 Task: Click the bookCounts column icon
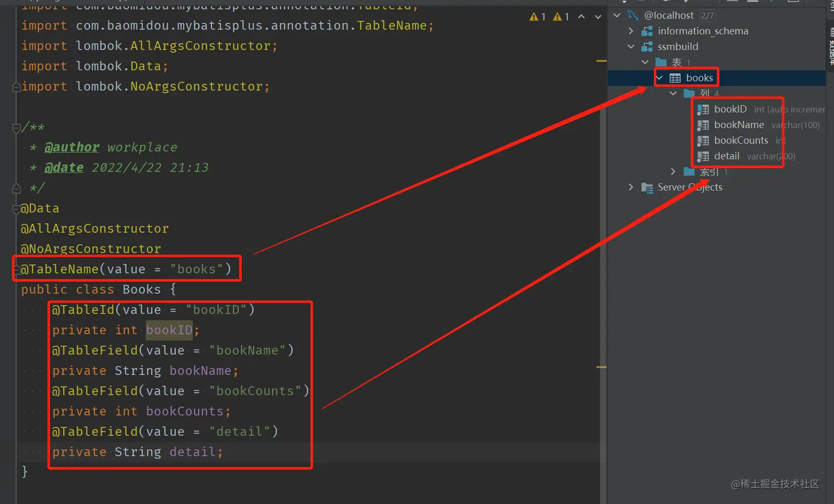703,141
